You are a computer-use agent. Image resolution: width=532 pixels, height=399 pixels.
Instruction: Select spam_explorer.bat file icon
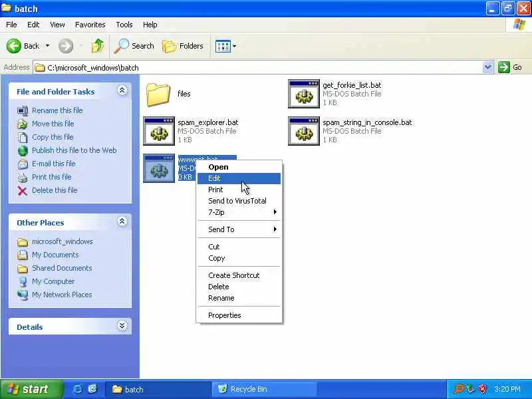click(x=159, y=131)
